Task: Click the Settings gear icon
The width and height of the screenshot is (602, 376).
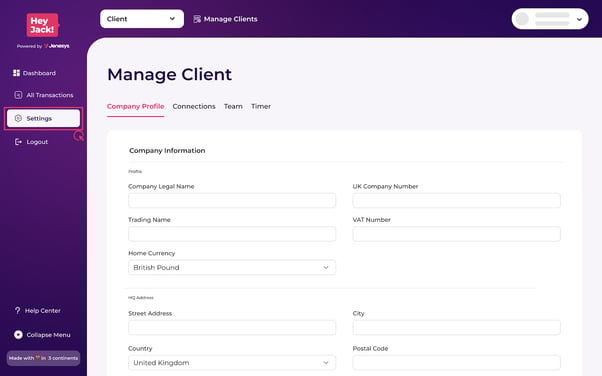Action: click(x=18, y=118)
